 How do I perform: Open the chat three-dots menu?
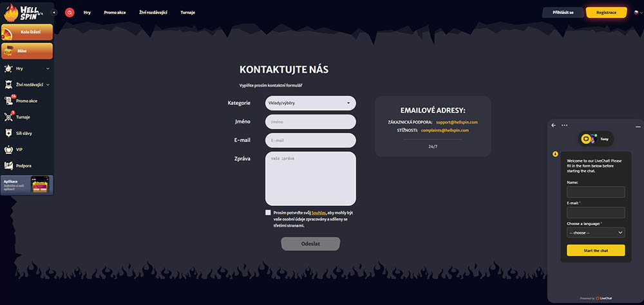(564, 125)
